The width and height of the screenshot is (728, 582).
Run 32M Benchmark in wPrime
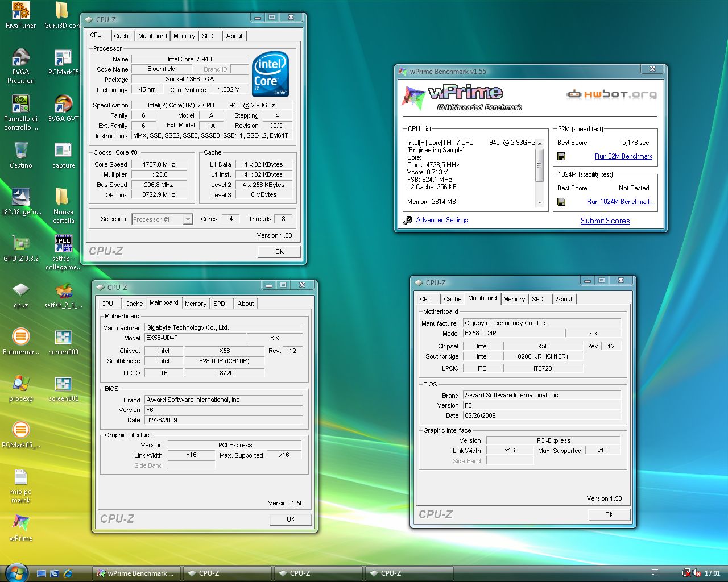point(623,156)
